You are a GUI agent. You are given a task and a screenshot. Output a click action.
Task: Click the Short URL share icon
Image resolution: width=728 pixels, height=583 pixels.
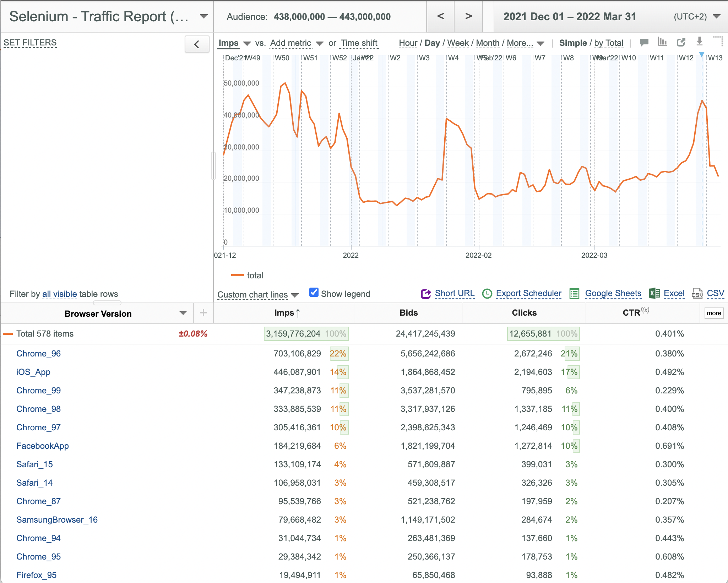[x=426, y=294]
